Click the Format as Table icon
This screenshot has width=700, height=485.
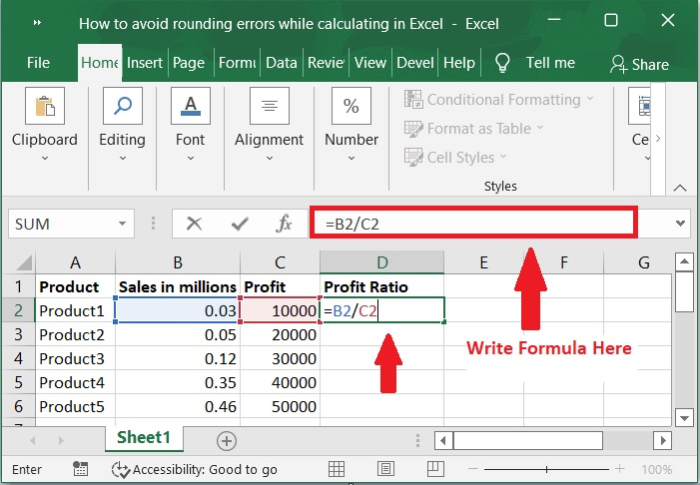(x=413, y=129)
